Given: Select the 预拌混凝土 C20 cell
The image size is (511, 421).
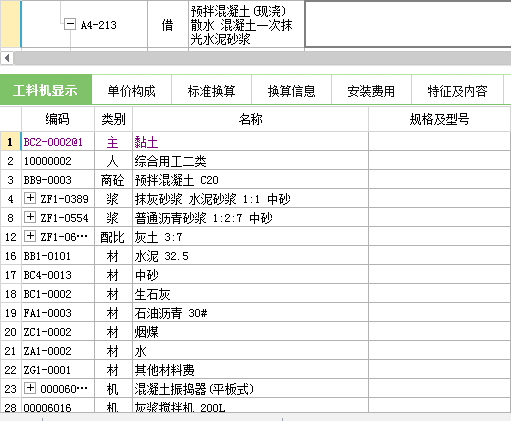Looking at the screenshot, I should coord(251,180).
